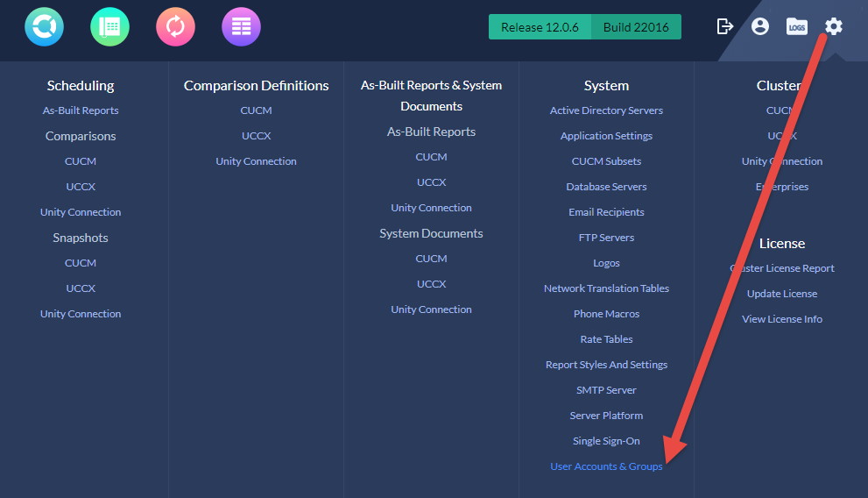Click the settings gear icon

(x=834, y=26)
